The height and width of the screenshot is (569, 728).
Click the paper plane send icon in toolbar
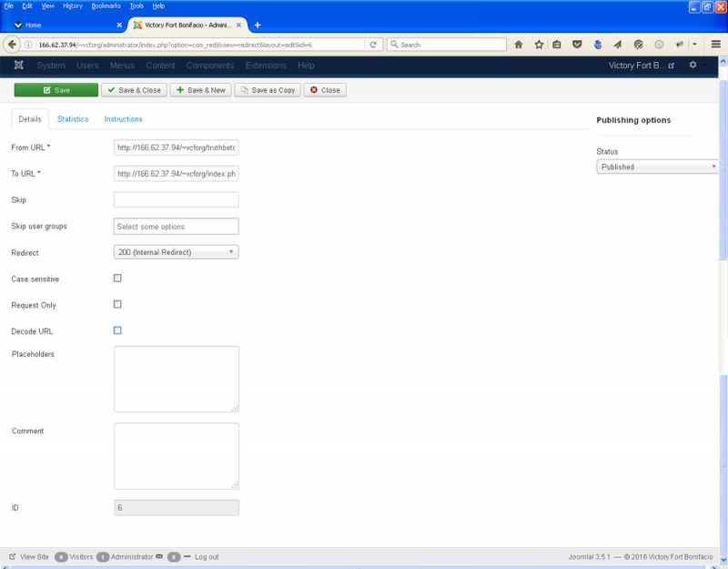point(618,45)
